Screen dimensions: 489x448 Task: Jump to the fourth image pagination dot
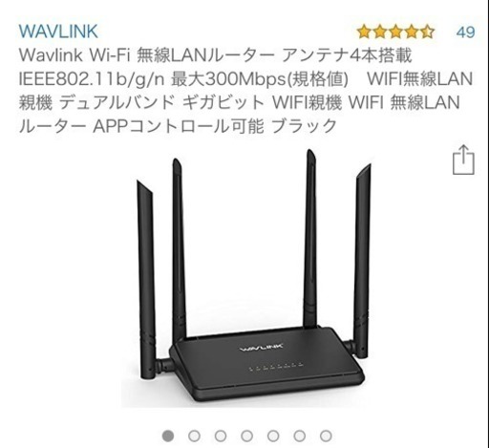[x=246, y=436]
